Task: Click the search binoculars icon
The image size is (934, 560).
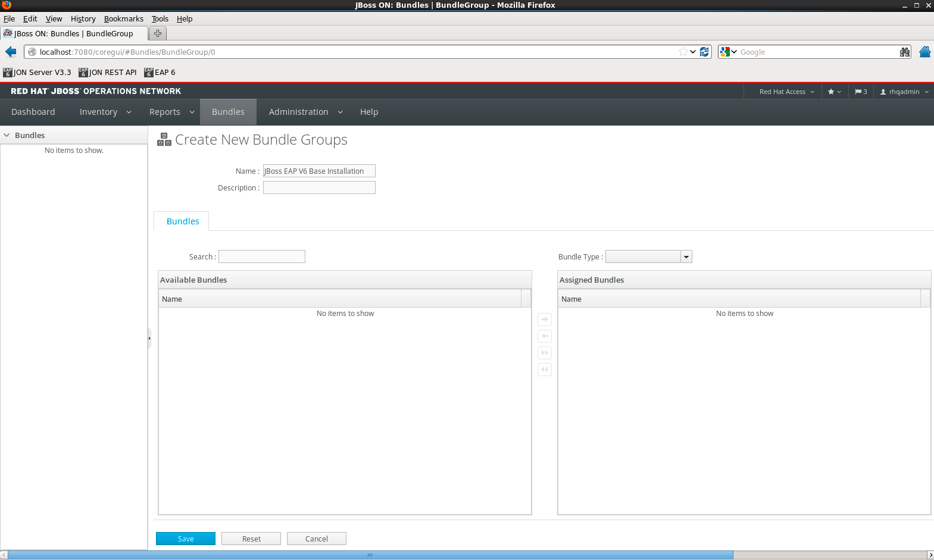Action: (x=905, y=52)
